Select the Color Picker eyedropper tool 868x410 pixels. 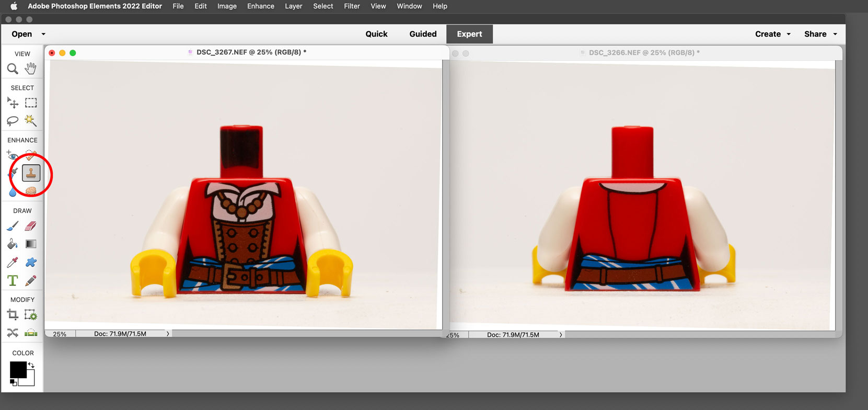point(13,263)
